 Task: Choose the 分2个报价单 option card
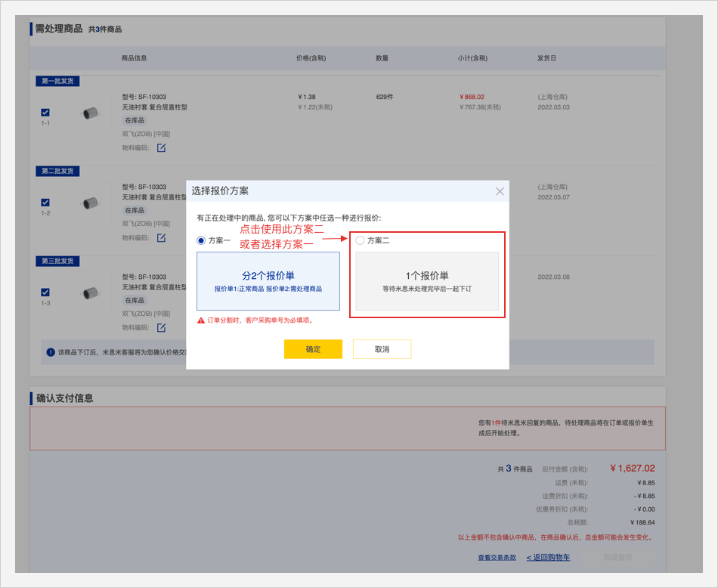[x=268, y=281]
